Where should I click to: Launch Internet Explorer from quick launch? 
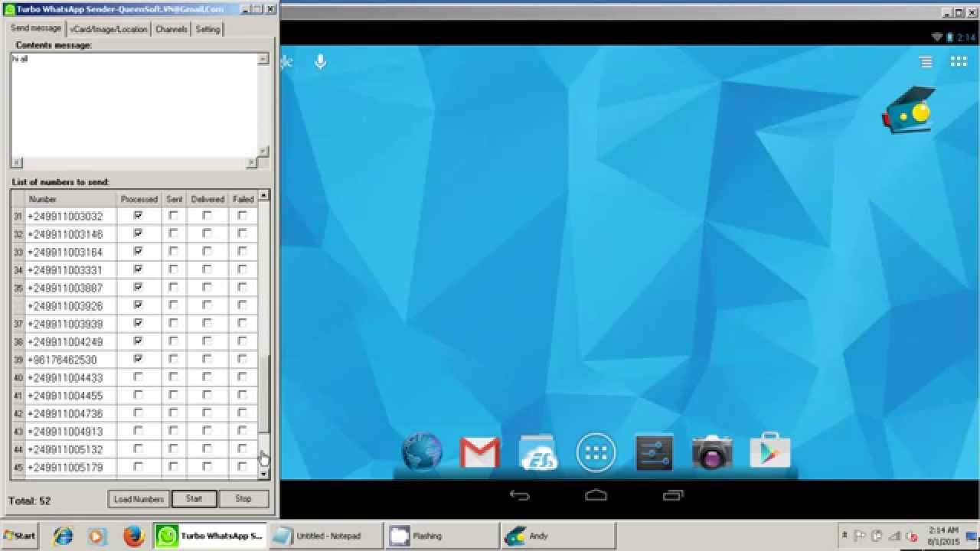coord(63,536)
